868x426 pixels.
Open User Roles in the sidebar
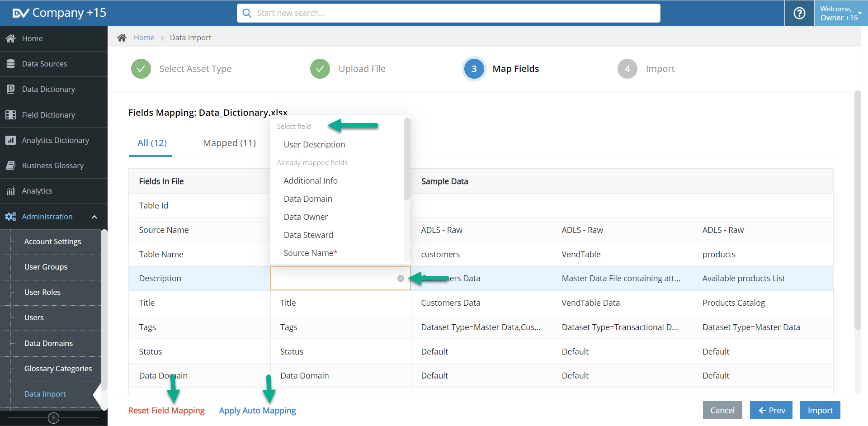42,292
